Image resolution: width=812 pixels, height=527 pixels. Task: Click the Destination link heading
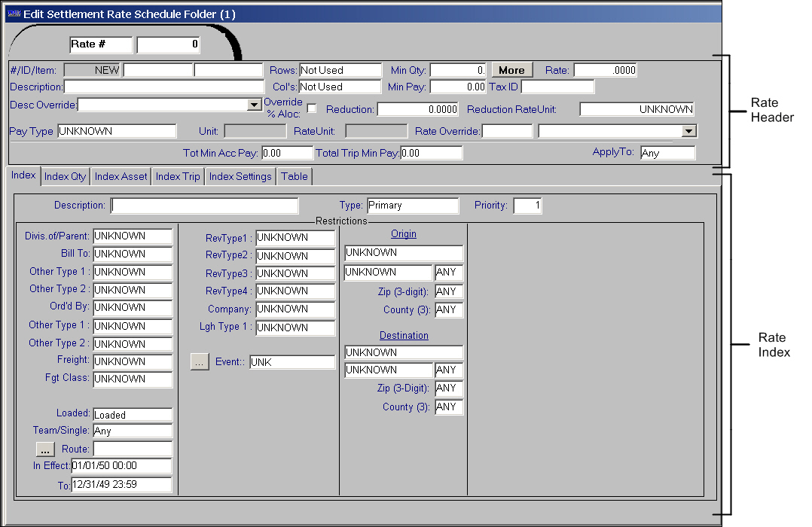[x=404, y=336]
